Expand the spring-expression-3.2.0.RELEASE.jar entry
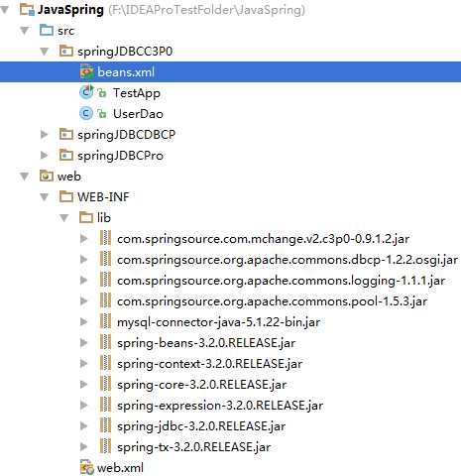This screenshot has height=476, width=461. click(x=84, y=405)
